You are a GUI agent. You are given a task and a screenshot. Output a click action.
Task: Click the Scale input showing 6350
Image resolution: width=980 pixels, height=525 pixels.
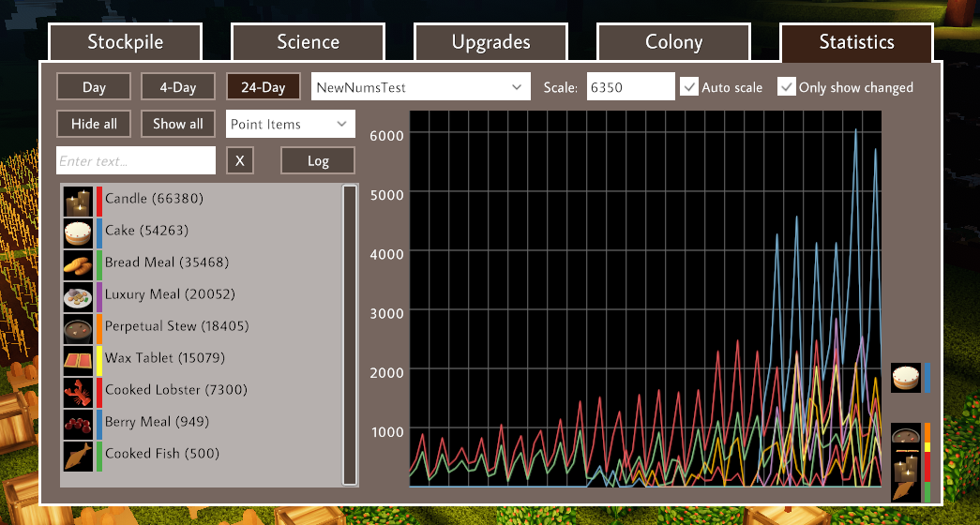point(630,87)
